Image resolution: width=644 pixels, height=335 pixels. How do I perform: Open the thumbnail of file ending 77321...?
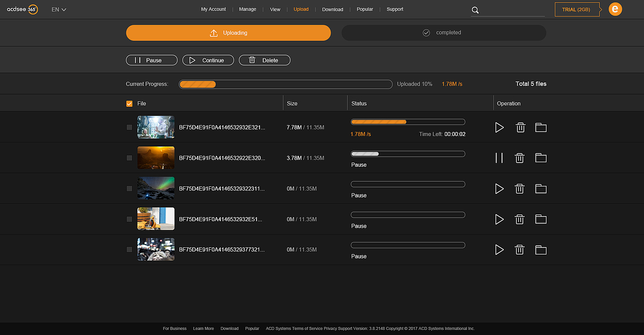tap(156, 249)
